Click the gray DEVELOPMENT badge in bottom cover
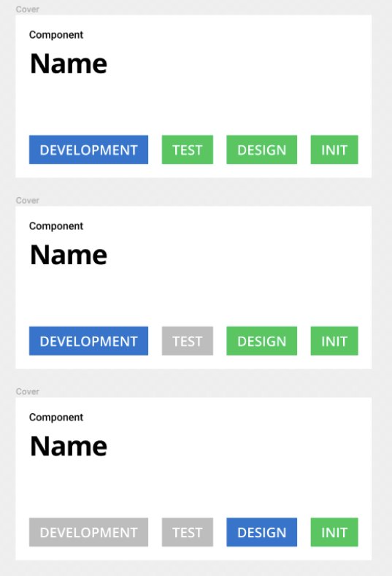 [88, 532]
